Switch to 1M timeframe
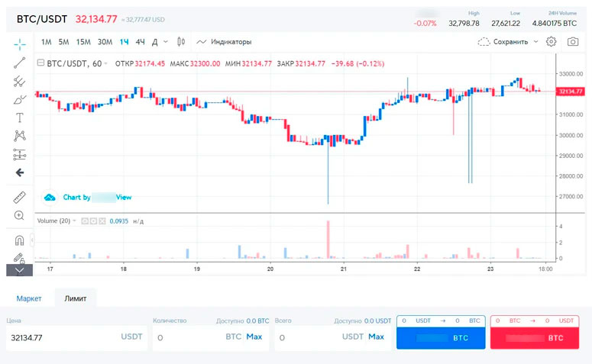 click(47, 42)
